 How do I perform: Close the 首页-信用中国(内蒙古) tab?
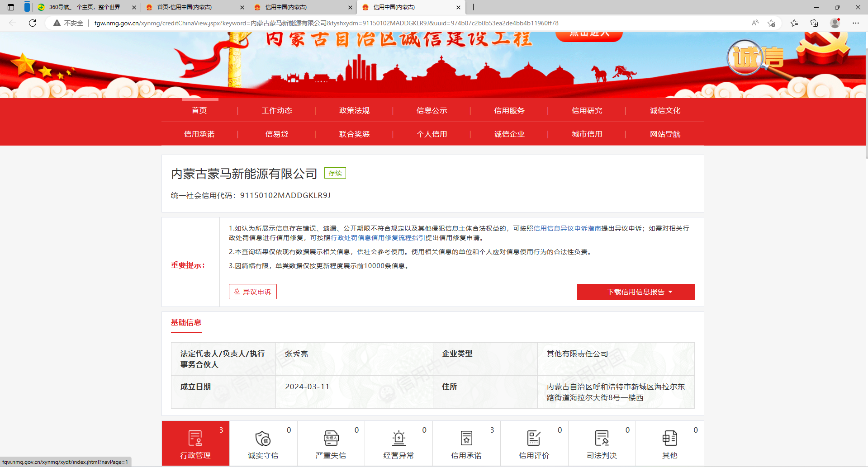coord(242,7)
